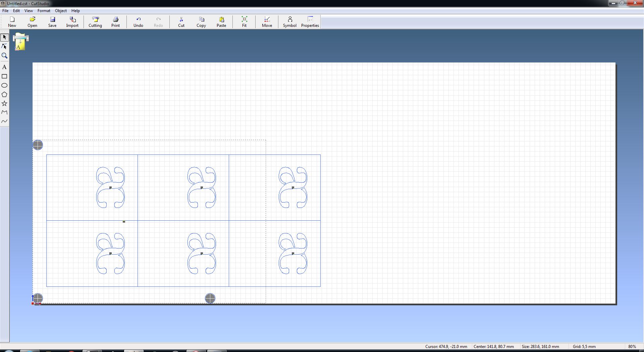
Task: Choose the star shape tool
Action: coord(4,103)
